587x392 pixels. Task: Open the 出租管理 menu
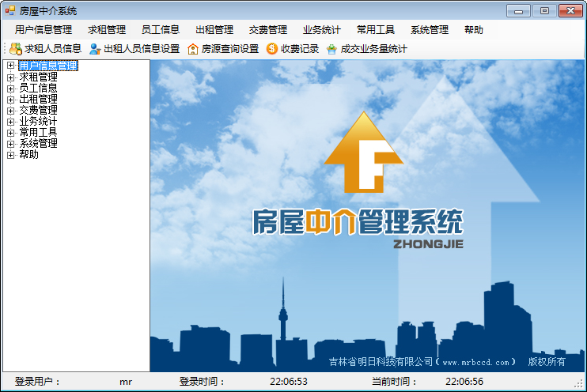214,30
